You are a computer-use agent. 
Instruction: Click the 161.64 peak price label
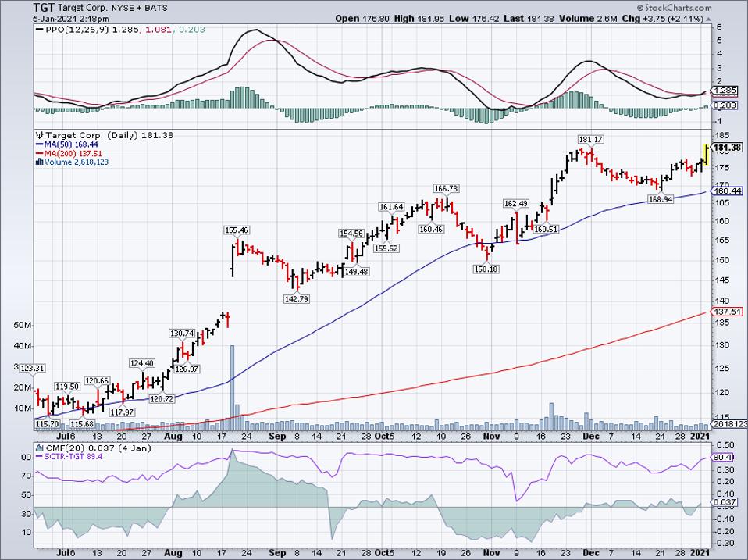pos(391,206)
